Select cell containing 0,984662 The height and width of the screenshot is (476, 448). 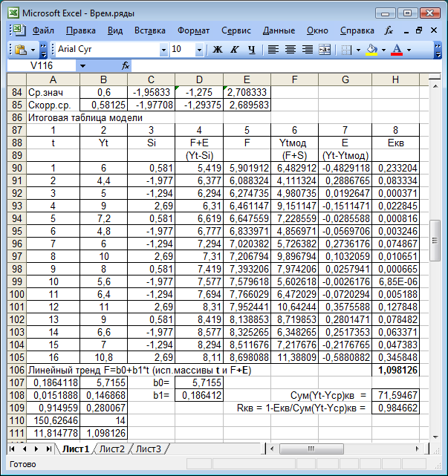click(x=395, y=408)
